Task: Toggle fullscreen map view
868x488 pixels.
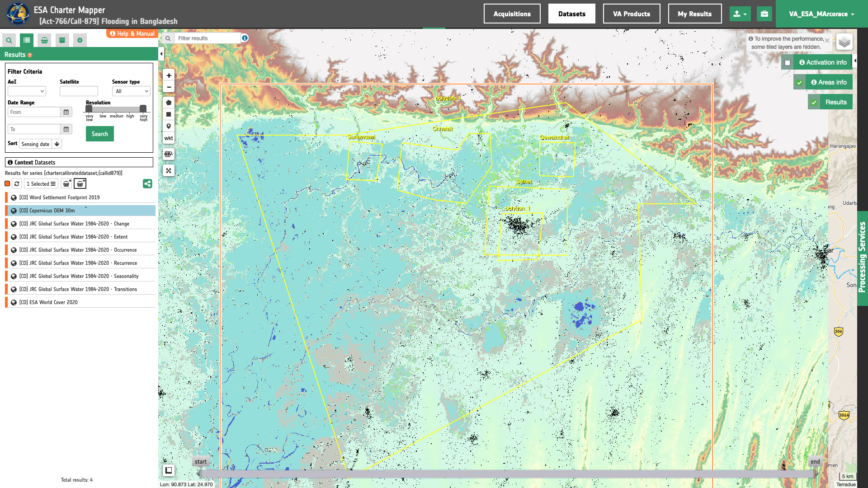Action: pyautogui.click(x=169, y=171)
